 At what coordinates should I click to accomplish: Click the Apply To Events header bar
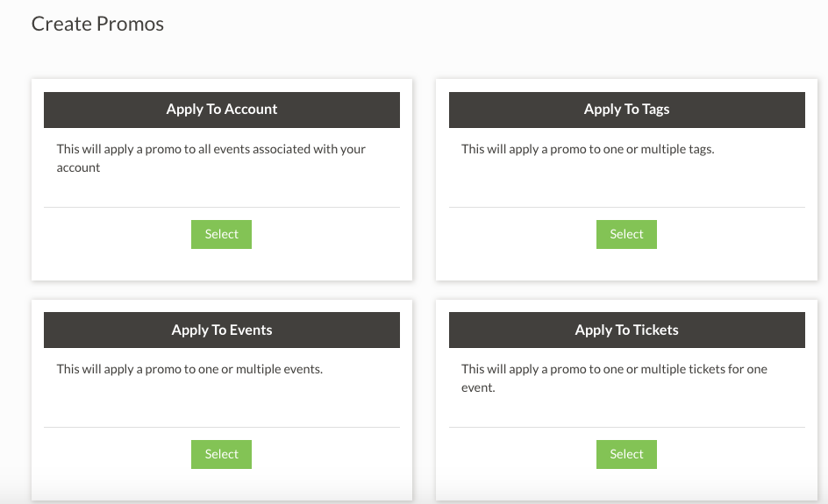tap(222, 330)
